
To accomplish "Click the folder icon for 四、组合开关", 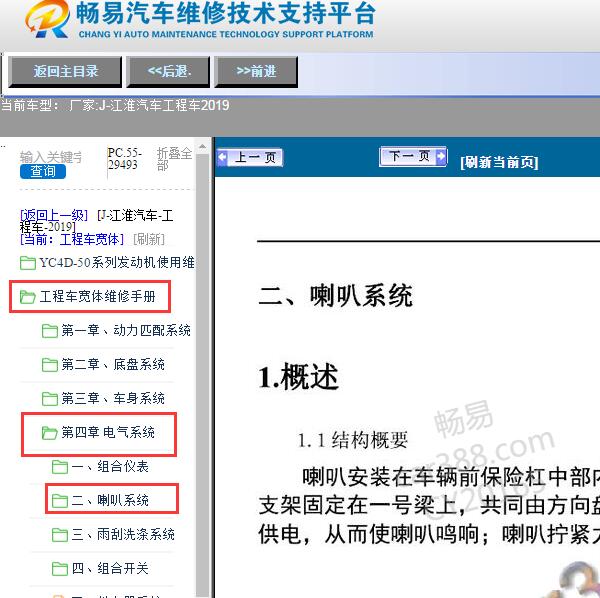I will pyautogui.click(x=60, y=569).
